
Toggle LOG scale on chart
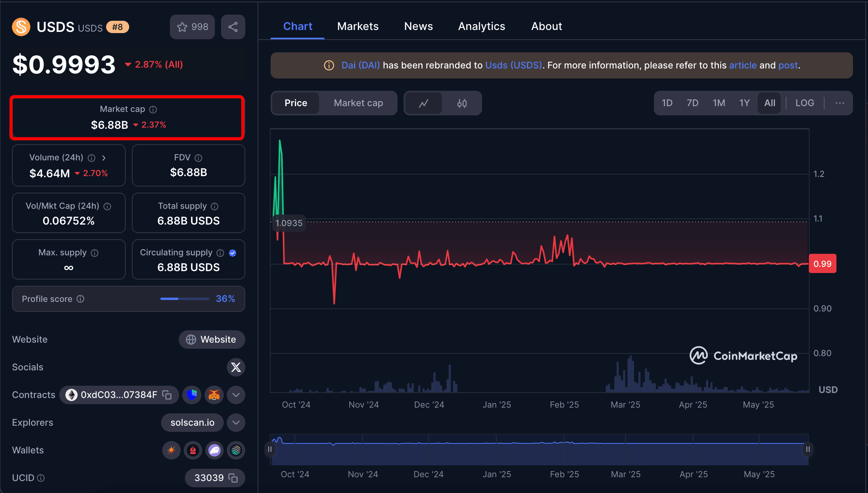tap(805, 103)
